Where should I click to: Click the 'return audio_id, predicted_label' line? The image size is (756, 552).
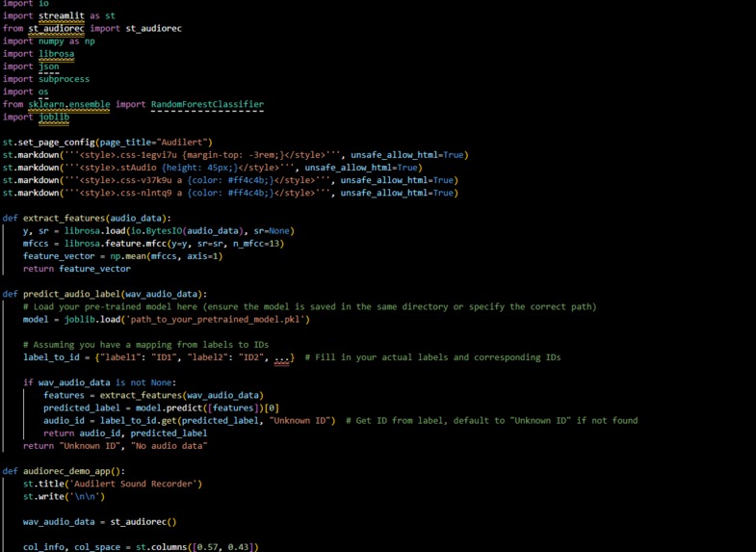tap(125, 433)
